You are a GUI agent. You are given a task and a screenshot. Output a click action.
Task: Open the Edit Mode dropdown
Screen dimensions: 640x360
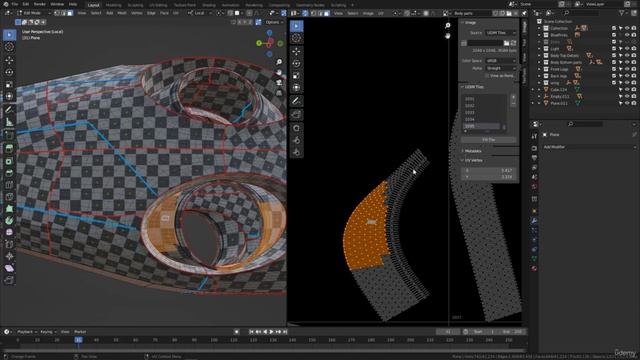33,13
